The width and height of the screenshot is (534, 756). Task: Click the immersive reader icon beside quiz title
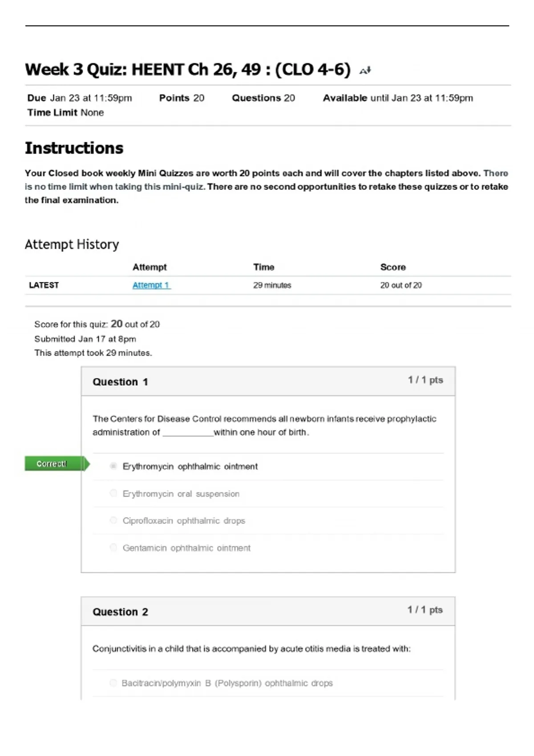[x=365, y=70]
